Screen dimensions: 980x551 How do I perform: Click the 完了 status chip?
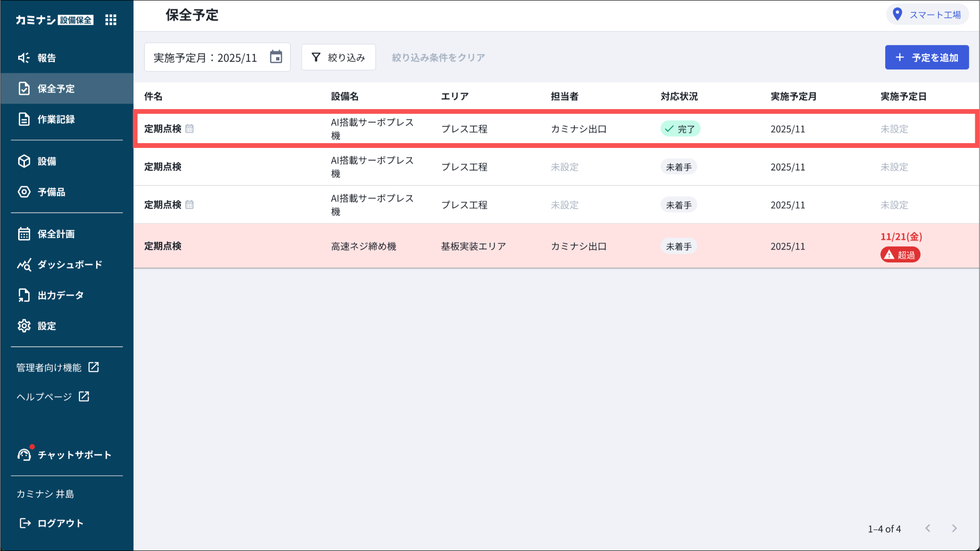click(680, 129)
